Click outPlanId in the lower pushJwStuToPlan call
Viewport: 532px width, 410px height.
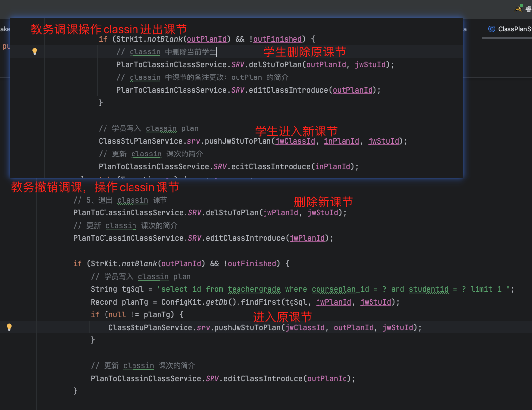[353, 328]
